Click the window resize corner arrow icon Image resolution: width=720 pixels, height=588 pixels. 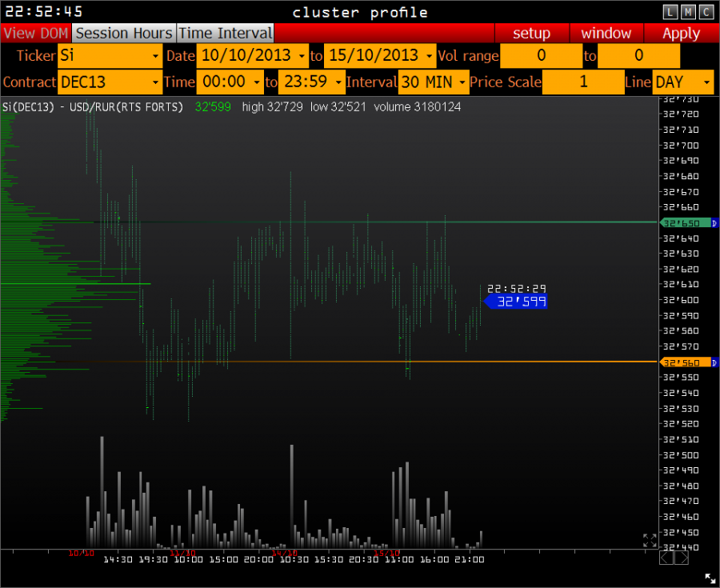coord(710,578)
